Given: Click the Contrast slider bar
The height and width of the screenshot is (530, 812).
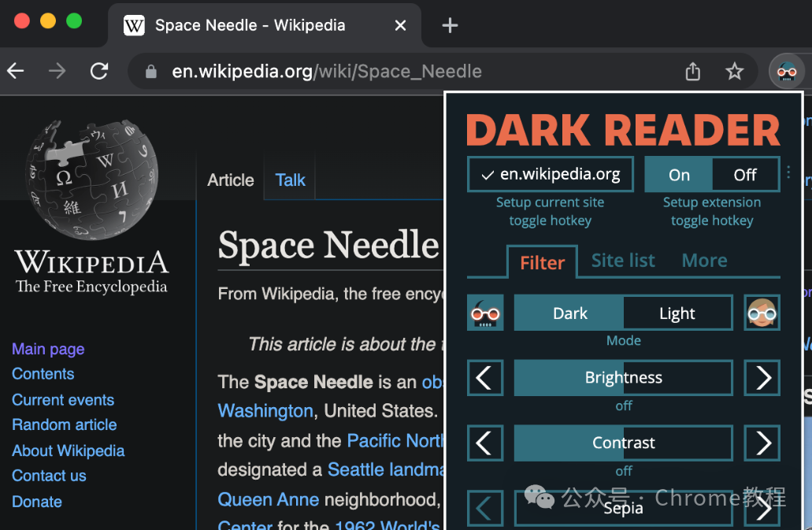Looking at the screenshot, I should pos(624,443).
